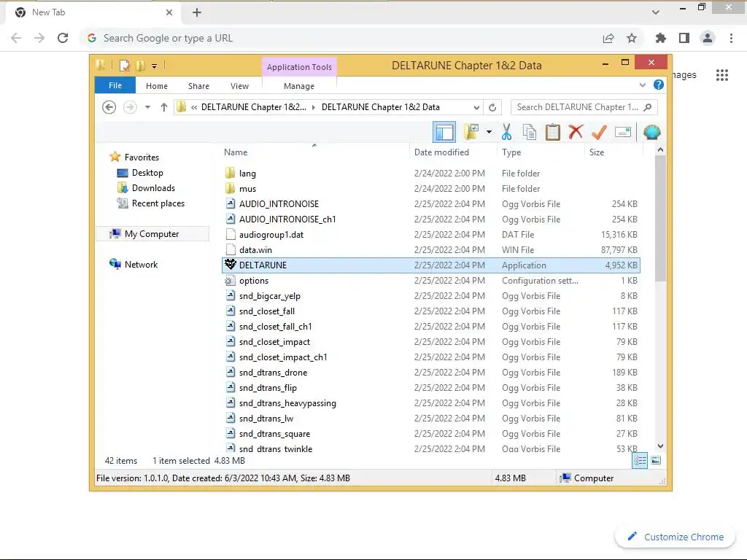Image resolution: width=747 pixels, height=560 pixels.
Task: Click the file list scroll down arrow
Action: [660, 446]
